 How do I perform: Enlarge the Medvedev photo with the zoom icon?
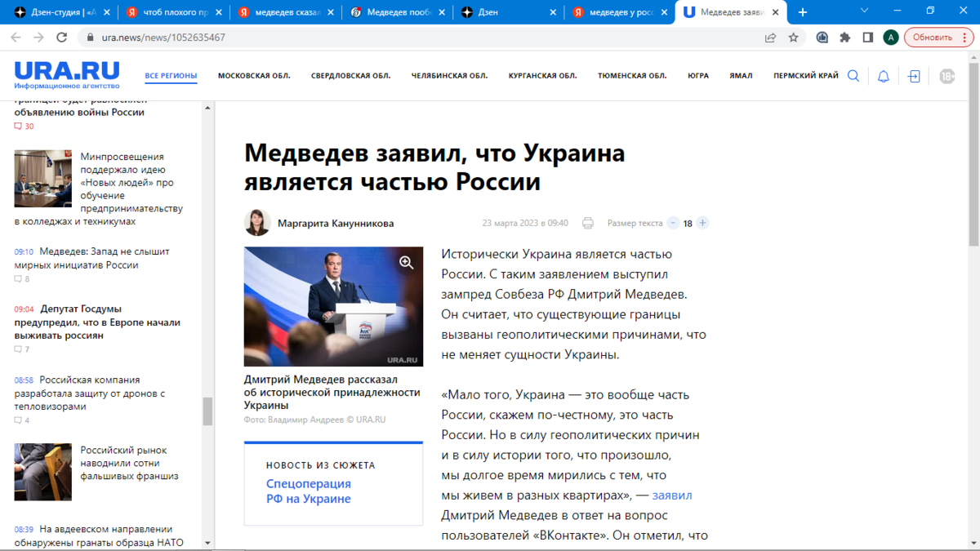406,263
